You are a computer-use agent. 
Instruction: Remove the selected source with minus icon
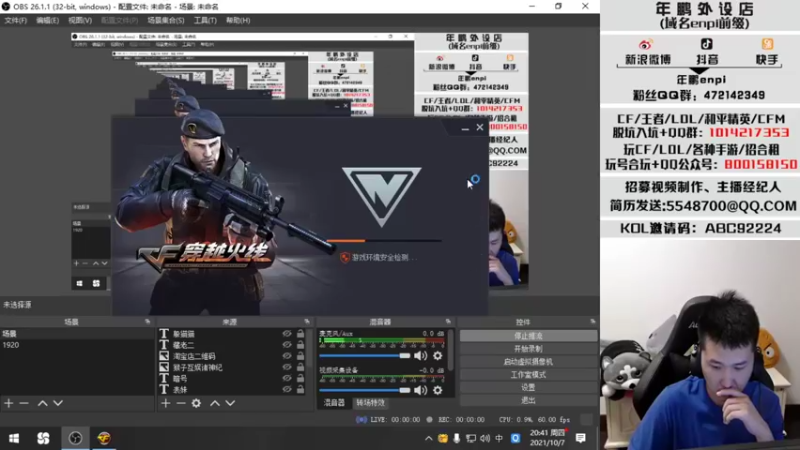point(181,403)
